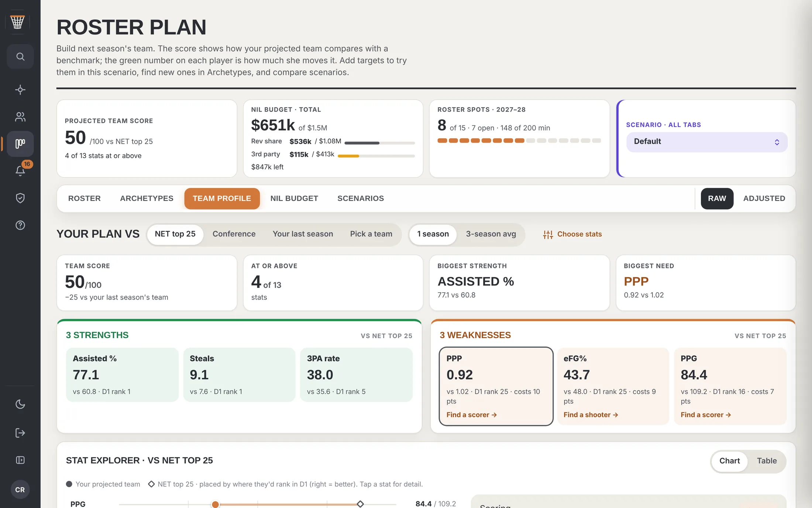Select the roster plan board icon

(x=20, y=144)
